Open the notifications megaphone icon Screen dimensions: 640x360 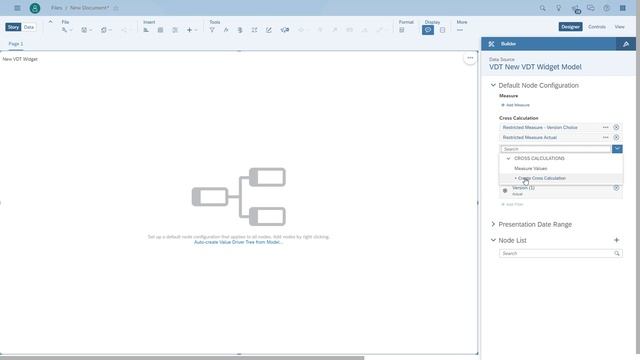click(575, 8)
